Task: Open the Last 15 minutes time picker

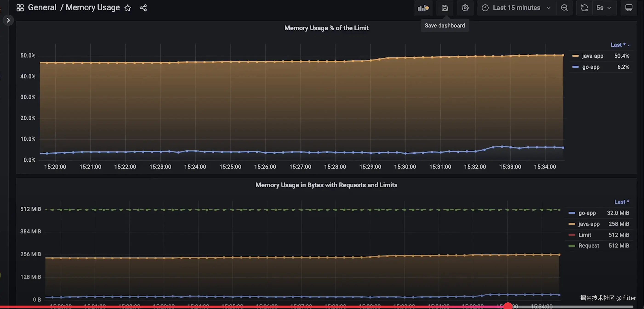Action: pyautogui.click(x=516, y=8)
